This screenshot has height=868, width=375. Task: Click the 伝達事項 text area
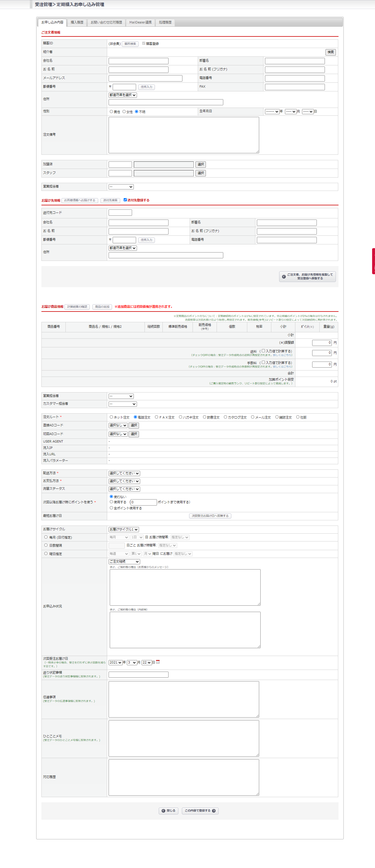click(x=184, y=699)
